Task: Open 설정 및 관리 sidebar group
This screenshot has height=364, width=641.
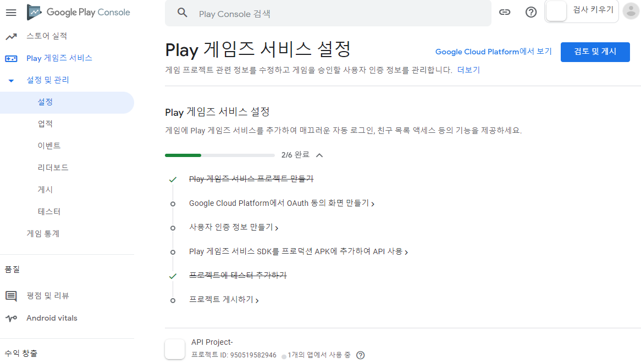Action: coord(48,80)
